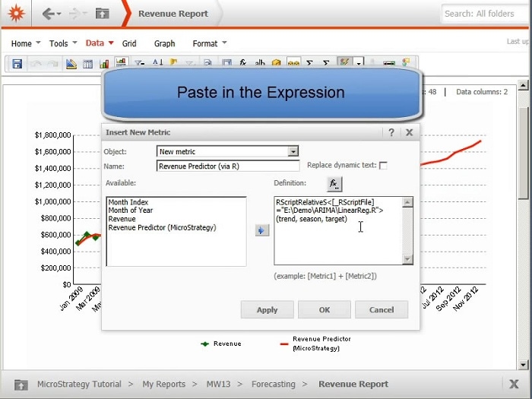Confirm the metric with OK
The image size is (532, 399).
coord(324,310)
